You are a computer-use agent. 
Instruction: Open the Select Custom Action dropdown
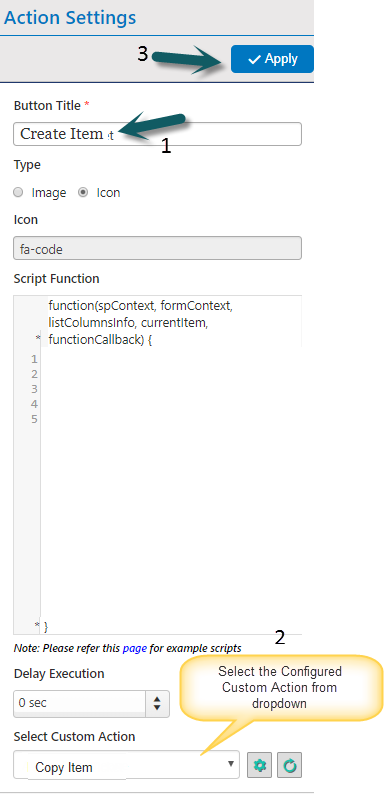coord(126,765)
